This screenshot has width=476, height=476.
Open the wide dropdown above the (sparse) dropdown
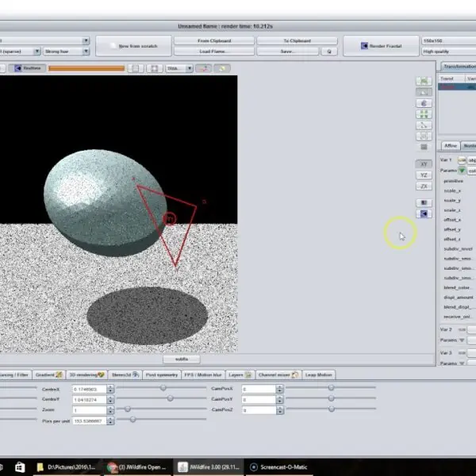[x=44, y=40]
